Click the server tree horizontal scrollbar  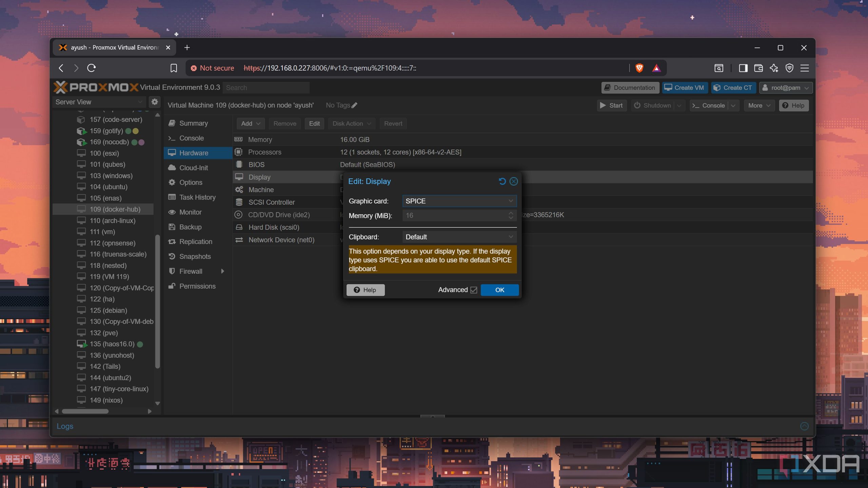point(85,411)
